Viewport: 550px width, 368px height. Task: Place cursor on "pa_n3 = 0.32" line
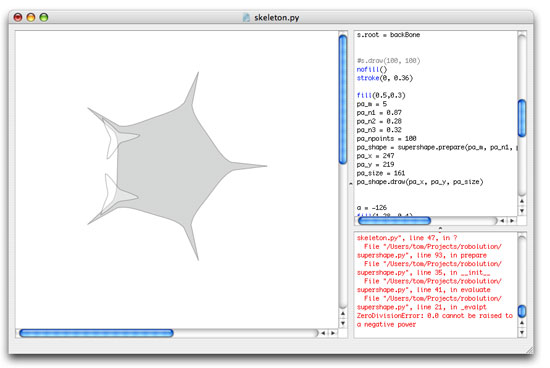coord(379,130)
